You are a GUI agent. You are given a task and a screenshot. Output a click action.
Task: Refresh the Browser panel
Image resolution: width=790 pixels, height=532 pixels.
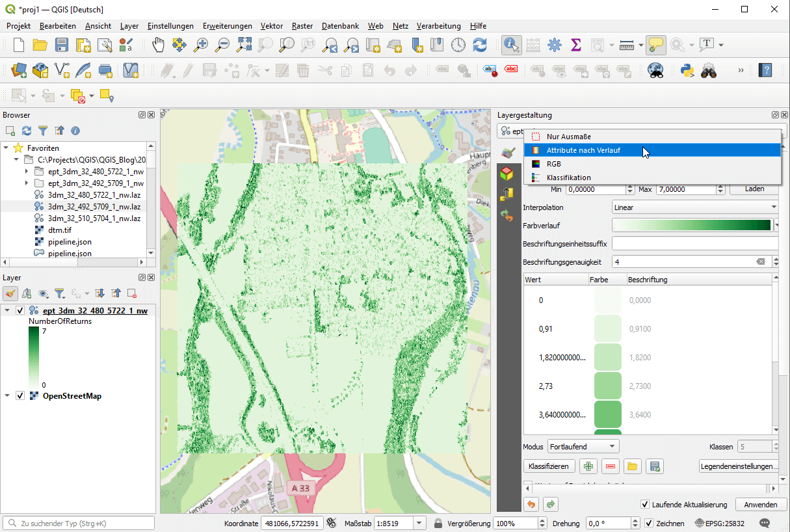point(27,131)
